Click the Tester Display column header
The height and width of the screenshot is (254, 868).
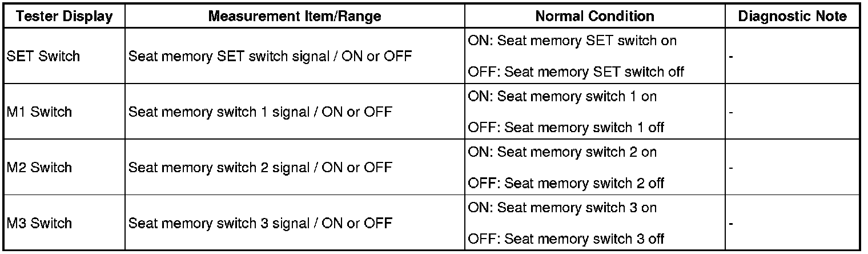coord(64,17)
